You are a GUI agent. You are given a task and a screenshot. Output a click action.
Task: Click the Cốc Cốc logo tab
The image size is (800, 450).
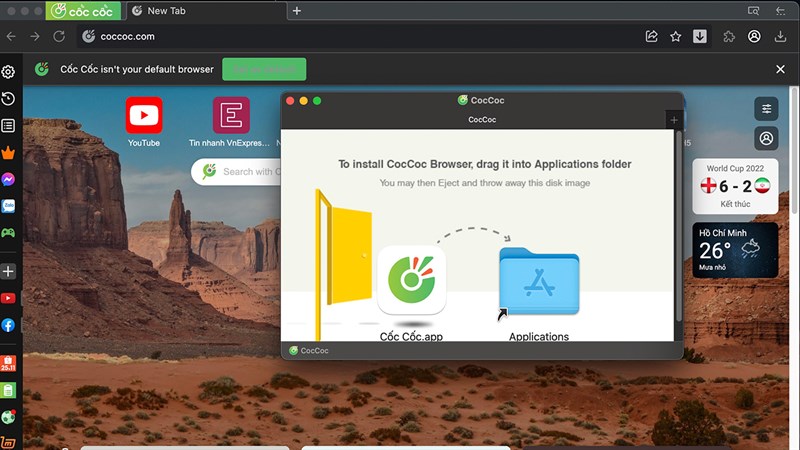pyautogui.click(x=83, y=11)
